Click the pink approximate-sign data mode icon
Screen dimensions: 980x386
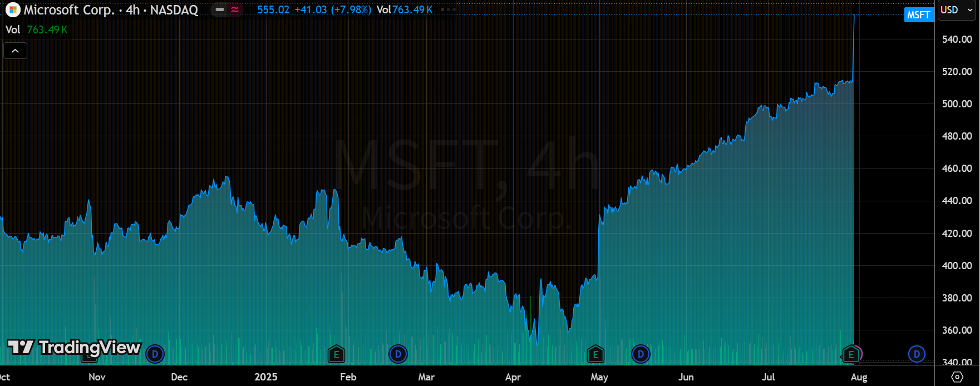pyautogui.click(x=235, y=10)
